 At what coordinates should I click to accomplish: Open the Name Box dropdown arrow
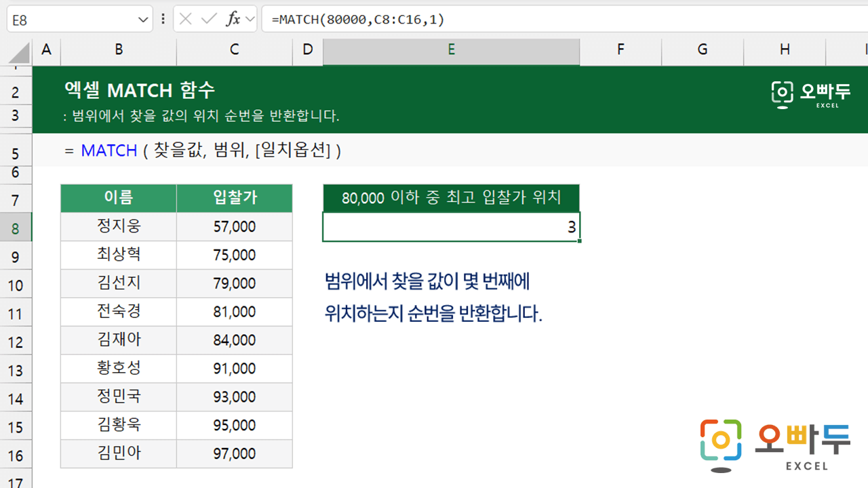click(x=143, y=20)
